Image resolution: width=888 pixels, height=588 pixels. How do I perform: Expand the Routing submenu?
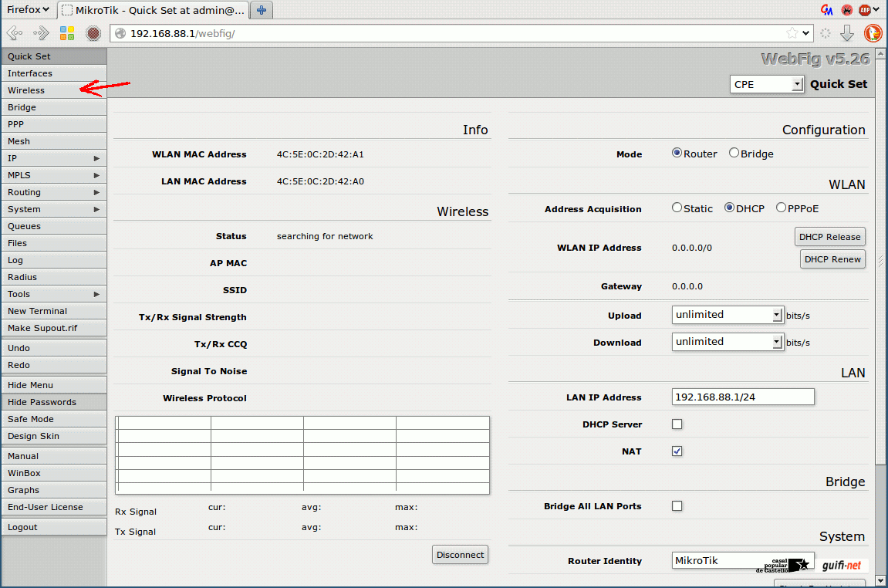click(53, 192)
